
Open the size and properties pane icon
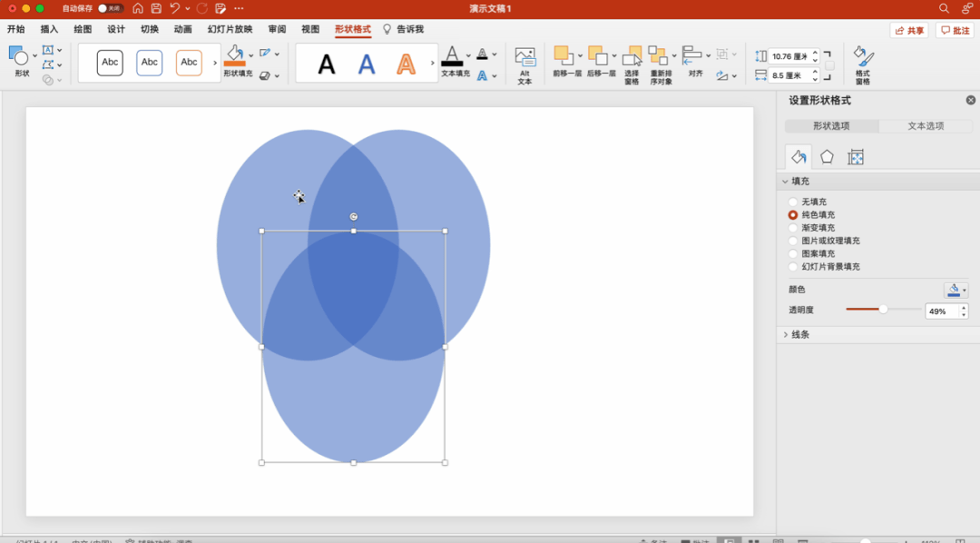[x=855, y=157]
